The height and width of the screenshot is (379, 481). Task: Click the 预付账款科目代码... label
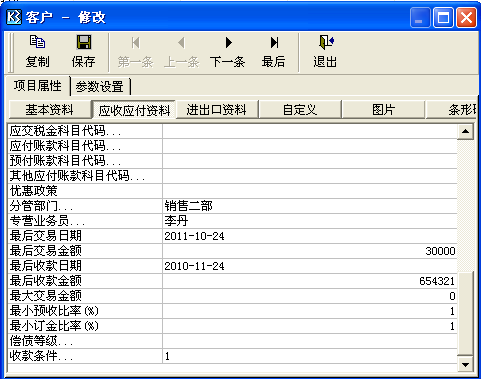coord(65,161)
